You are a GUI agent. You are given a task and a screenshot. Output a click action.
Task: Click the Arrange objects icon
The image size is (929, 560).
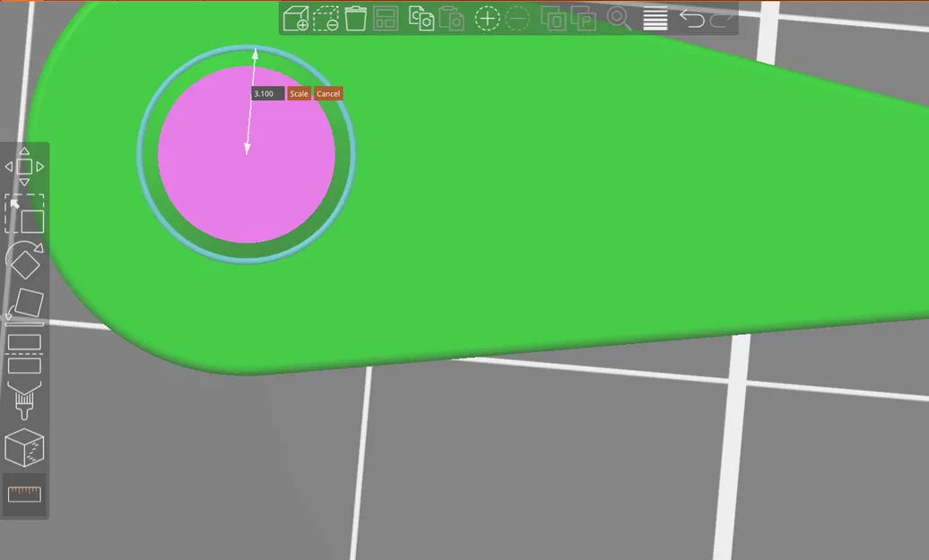tap(386, 18)
